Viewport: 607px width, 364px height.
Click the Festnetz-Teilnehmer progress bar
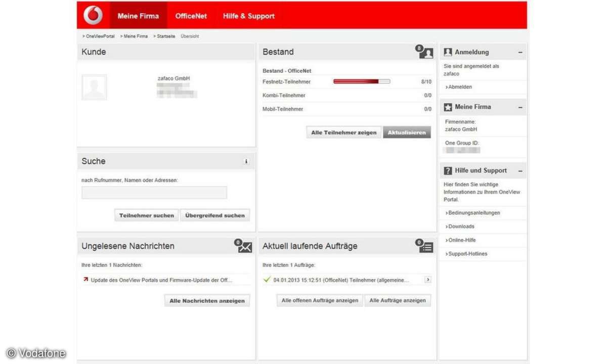pyautogui.click(x=362, y=81)
